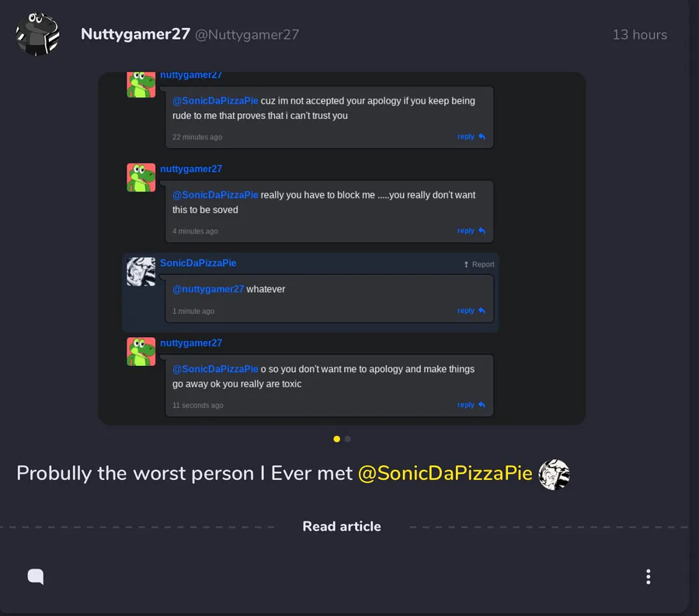Switch to the second carousel image dot
Image resolution: width=699 pixels, height=616 pixels.
point(348,439)
